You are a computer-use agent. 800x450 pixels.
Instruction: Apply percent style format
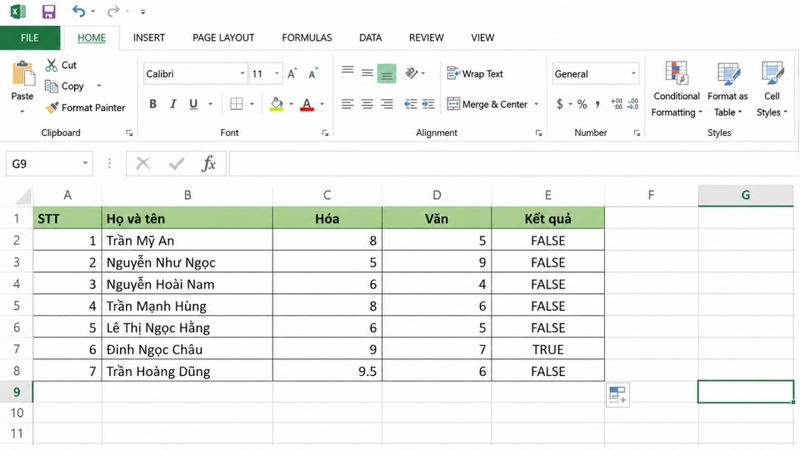pyautogui.click(x=582, y=105)
